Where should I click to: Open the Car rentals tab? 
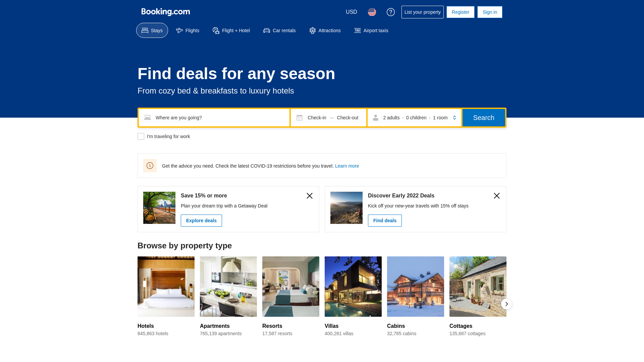(279, 31)
